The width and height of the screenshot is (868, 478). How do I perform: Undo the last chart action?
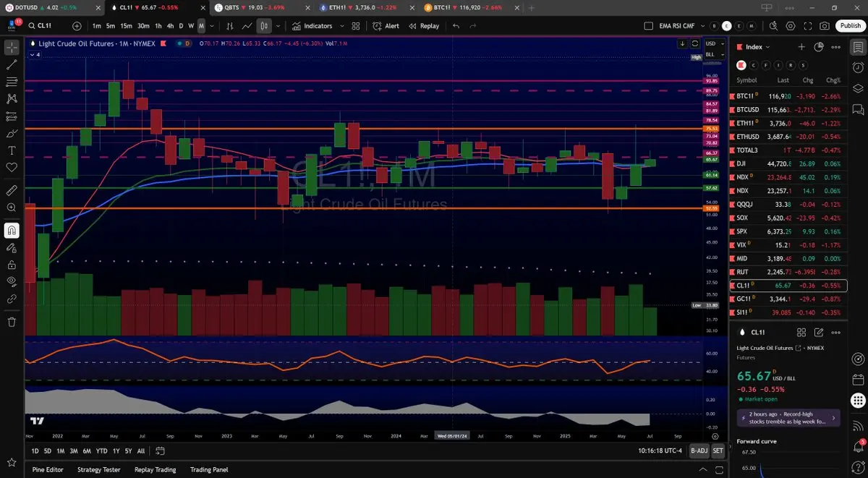[x=456, y=25]
